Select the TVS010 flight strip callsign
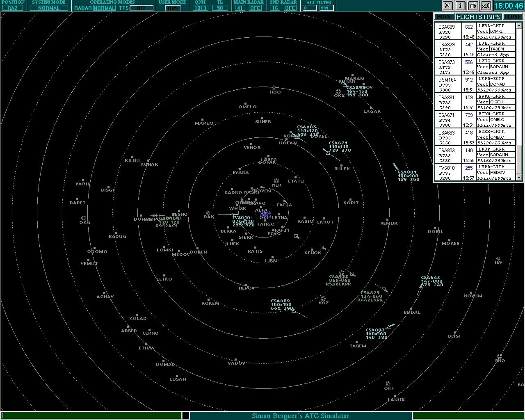525x420 pixels. click(447, 168)
